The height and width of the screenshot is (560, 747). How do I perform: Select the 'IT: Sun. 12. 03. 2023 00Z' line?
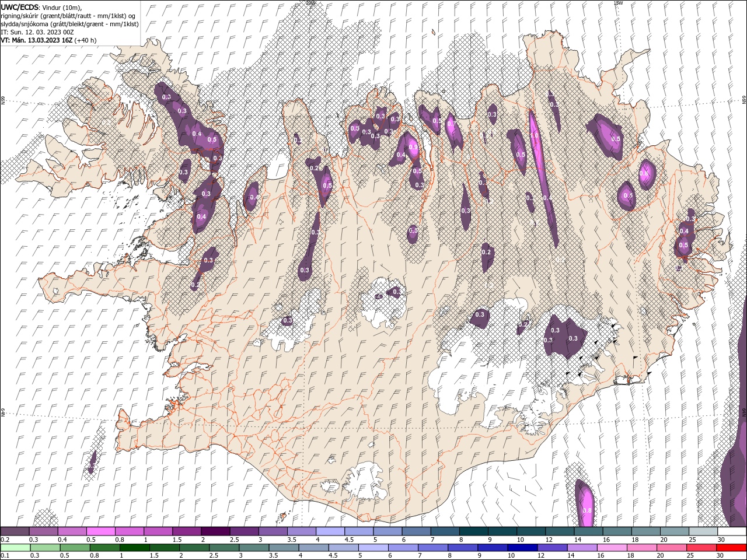37,32
